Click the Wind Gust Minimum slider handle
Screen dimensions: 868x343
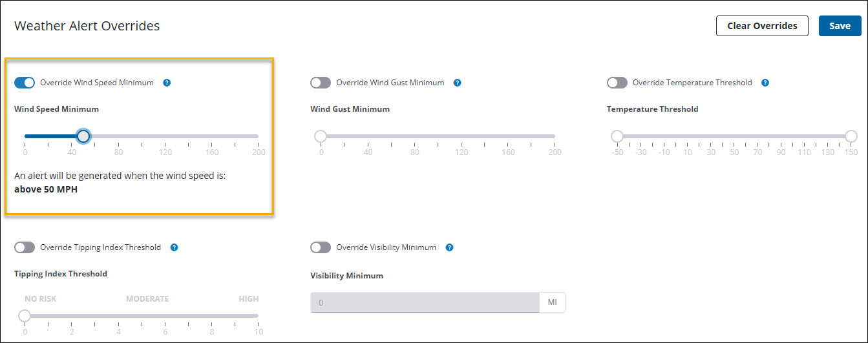tap(321, 136)
